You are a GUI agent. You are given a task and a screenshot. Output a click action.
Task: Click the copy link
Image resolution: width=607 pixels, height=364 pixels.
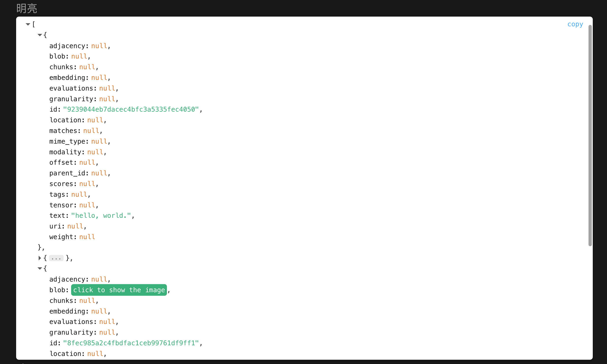[x=575, y=24]
